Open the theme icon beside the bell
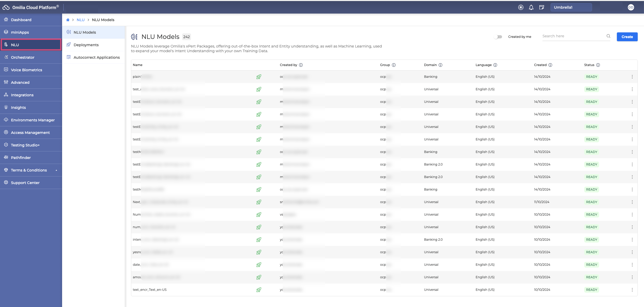This screenshot has height=307, width=644. [521, 7]
